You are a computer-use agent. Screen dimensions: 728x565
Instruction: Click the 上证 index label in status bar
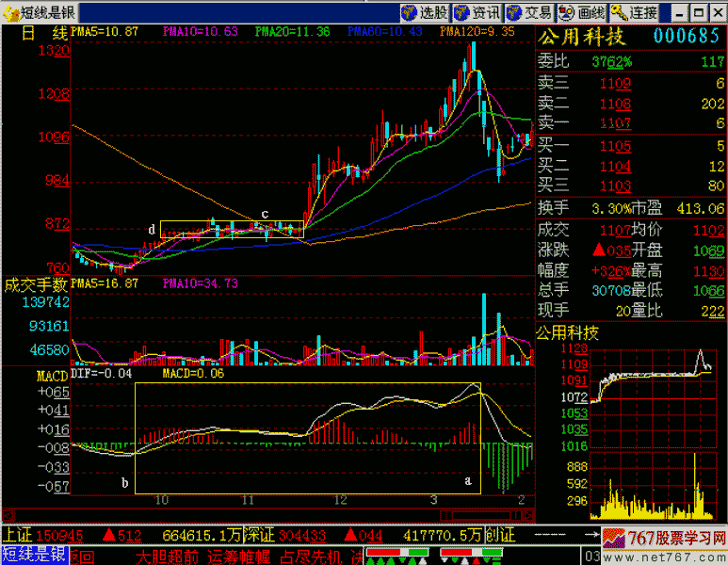point(18,535)
